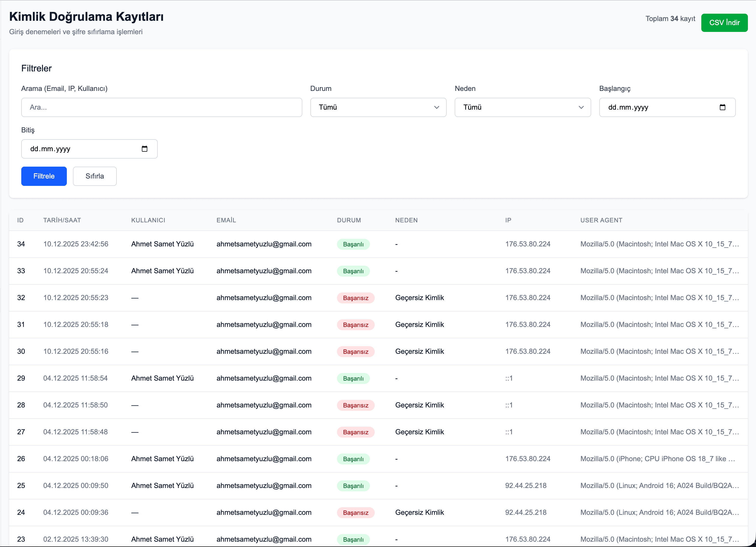Image resolution: width=756 pixels, height=547 pixels.
Task: Click the DURUM column header
Action: (349, 220)
